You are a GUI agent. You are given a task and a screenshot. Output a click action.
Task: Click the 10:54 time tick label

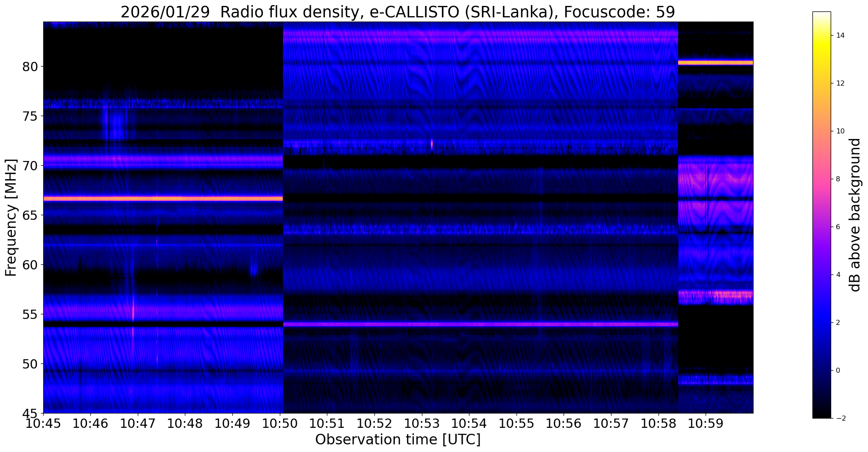469,423
